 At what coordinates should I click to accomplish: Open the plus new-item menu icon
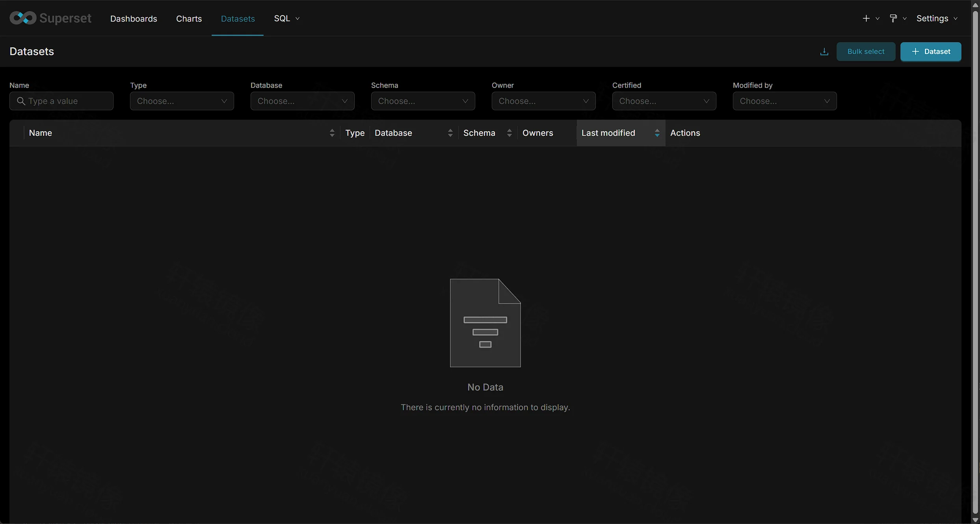pyautogui.click(x=866, y=19)
